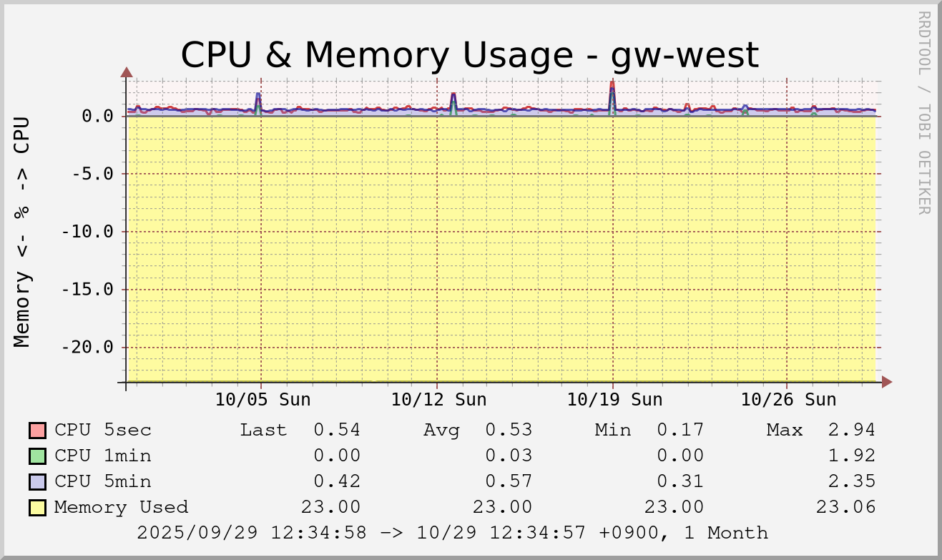The image size is (942, 560).
Task: Click the RRDTOOL / TOBI OETIKER watermark
Action: pyautogui.click(x=924, y=112)
